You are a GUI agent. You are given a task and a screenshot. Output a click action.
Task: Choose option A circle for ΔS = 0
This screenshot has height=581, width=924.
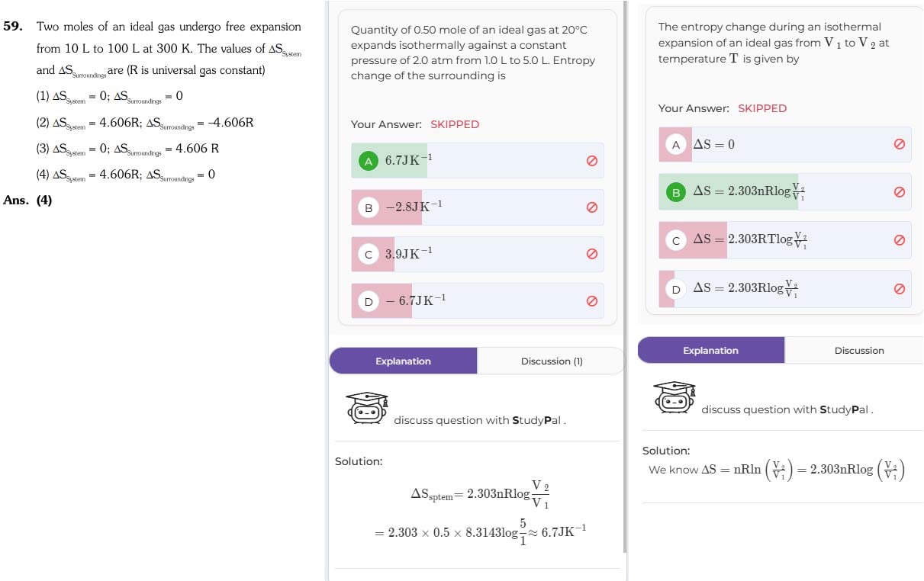676,144
